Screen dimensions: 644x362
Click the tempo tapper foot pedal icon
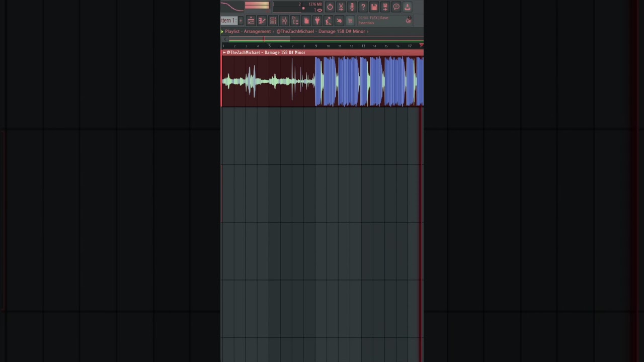coord(328,21)
